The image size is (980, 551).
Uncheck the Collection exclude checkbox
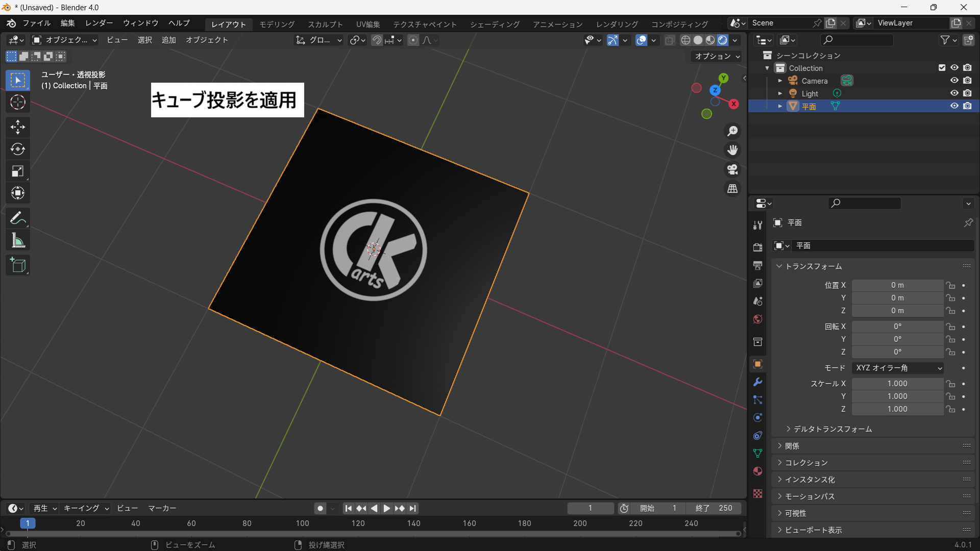(x=942, y=68)
